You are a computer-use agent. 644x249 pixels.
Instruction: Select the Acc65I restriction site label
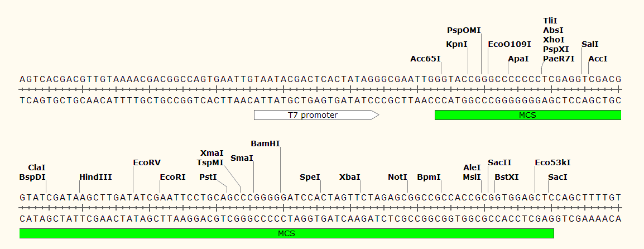(x=425, y=59)
